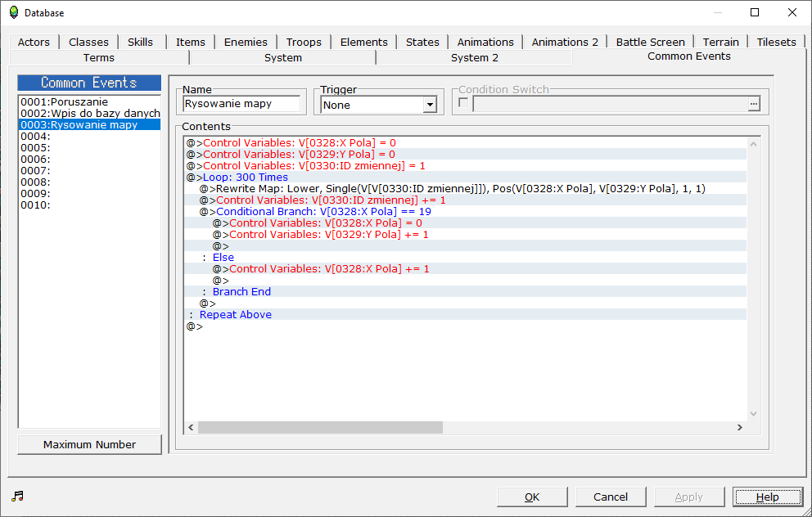This screenshot has height=517, width=812.
Task: Maximize the Database window
Action: [755, 12]
